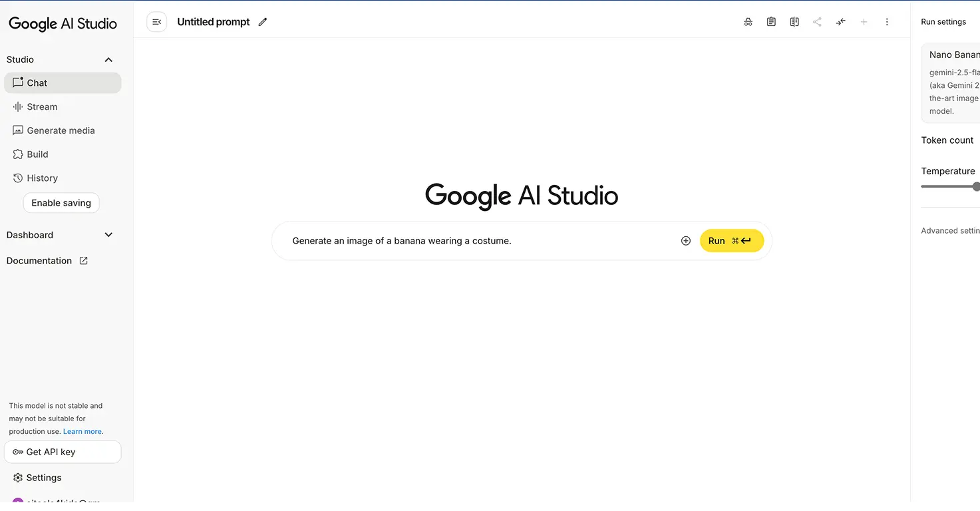Click the plus icon in the top toolbar
The height and width of the screenshot is (511, 980).
tap(864, 22)
